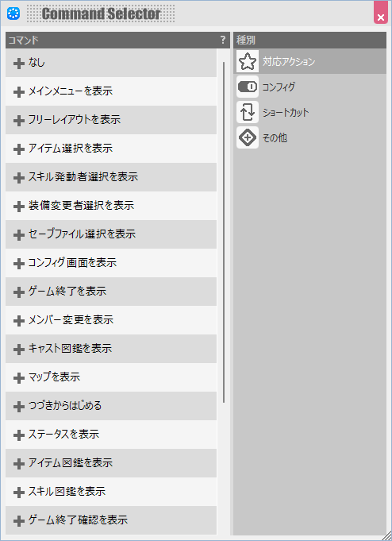Click the コンフィグ toggle-shaped icon
Screen dimensions: 392x541
point(248,87)
